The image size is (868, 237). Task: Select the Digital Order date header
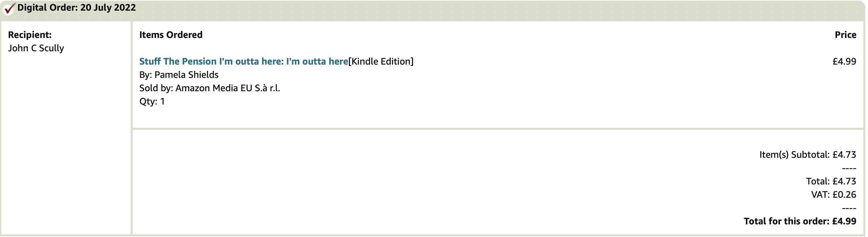[x=76, y=7]
